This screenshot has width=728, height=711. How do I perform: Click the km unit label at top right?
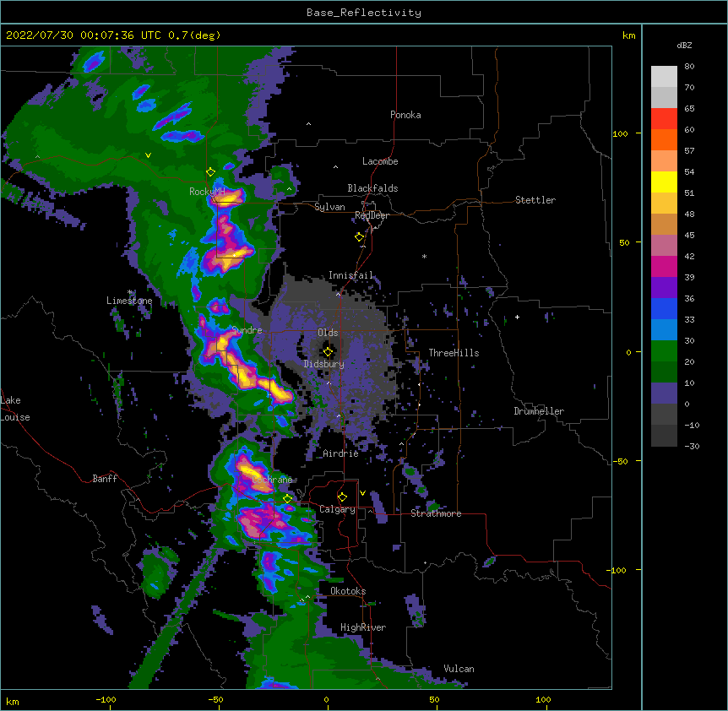(x=629, y=35)
